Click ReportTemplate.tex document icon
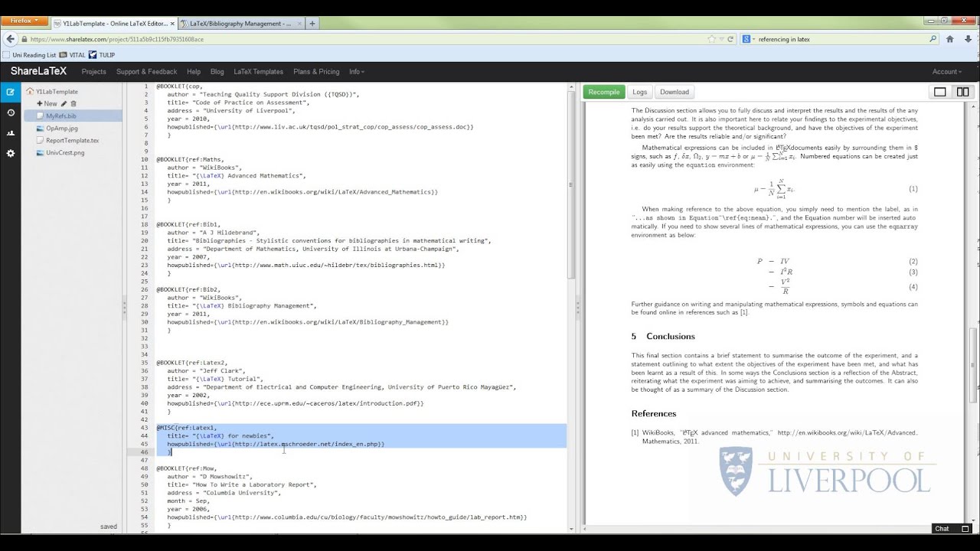The height and width of the screenshot is (551, 980). point(40,141)
